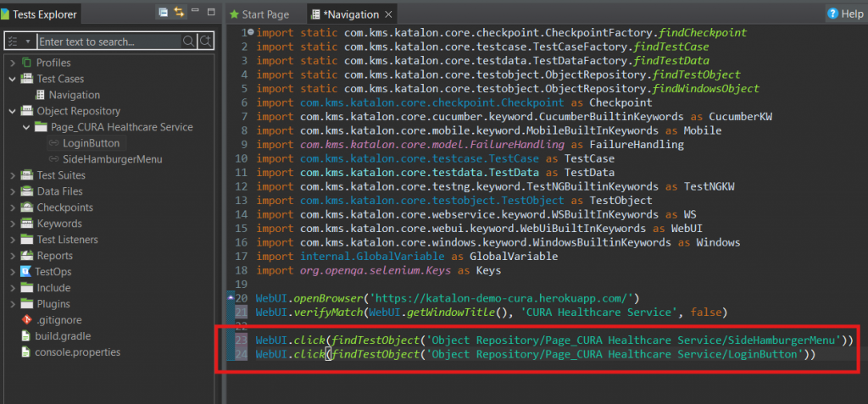This screenshot has width=868, height=404.
Task: Click the Include folder icon
Action: pos(26,288)
